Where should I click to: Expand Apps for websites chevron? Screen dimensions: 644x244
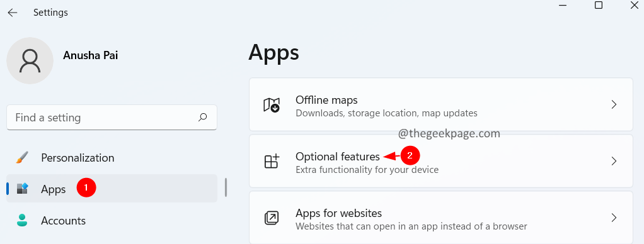click(614, 218)
